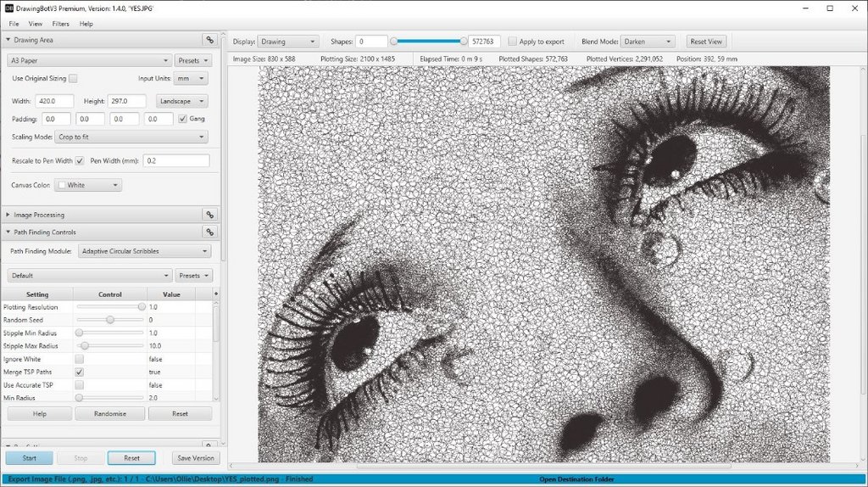Click the Value column header
This screenshot has width=868, height=487.
point(171,294)
